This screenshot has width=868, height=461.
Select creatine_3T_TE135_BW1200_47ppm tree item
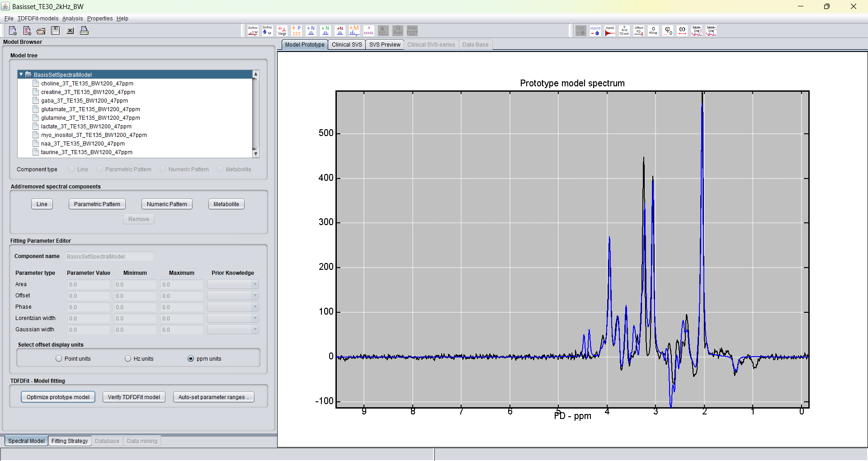point(88,92)
